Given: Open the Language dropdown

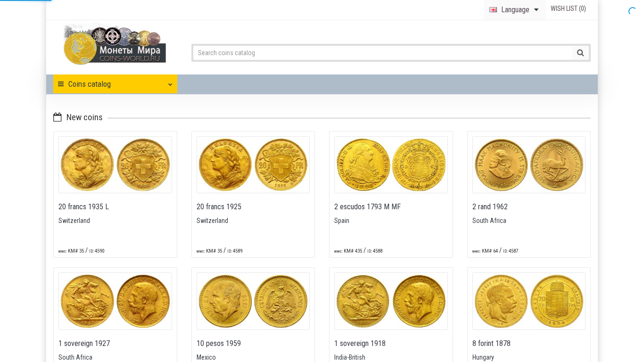Looking at the screenshot, I should [x=515, y=10].
